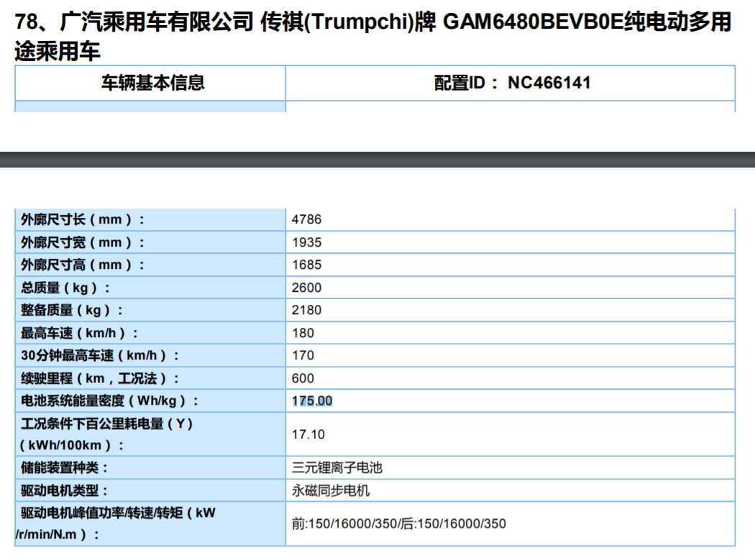This screenshot has height=560, width=755.
Task: Select the curb weight value 2180
Action: coord(307,310)
